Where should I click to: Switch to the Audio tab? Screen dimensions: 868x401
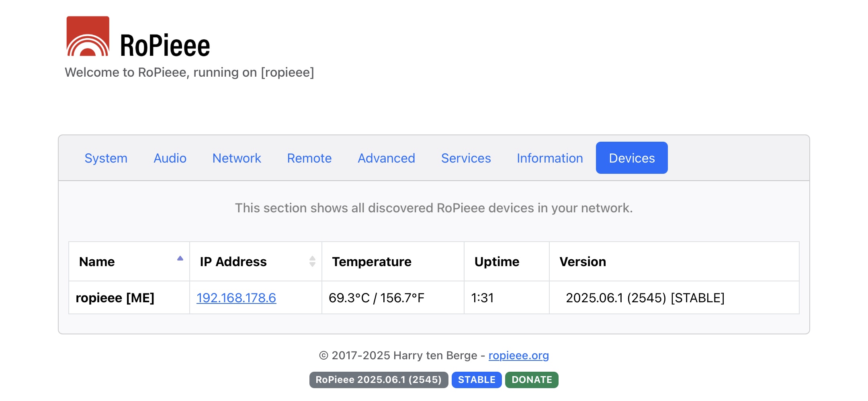pos(170,158)
